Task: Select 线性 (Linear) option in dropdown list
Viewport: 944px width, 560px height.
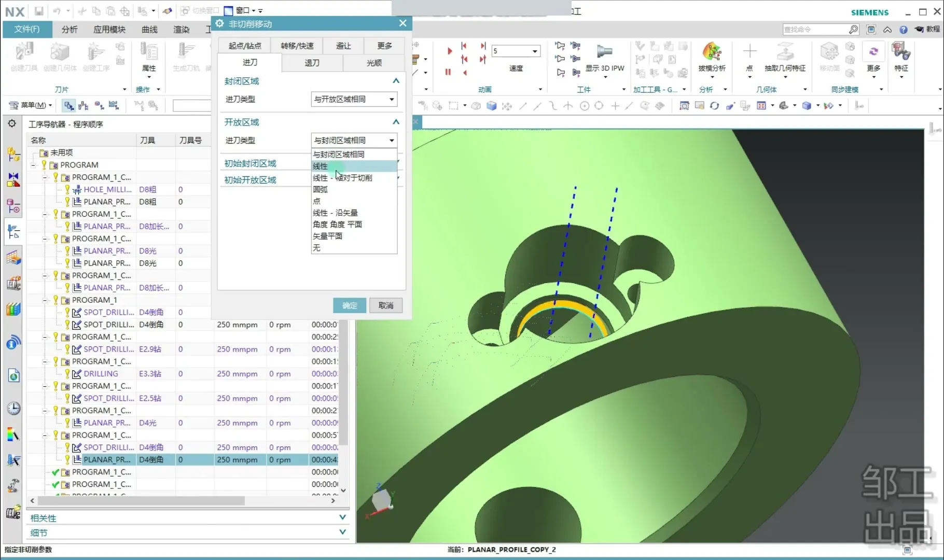Action: [321, 166]
